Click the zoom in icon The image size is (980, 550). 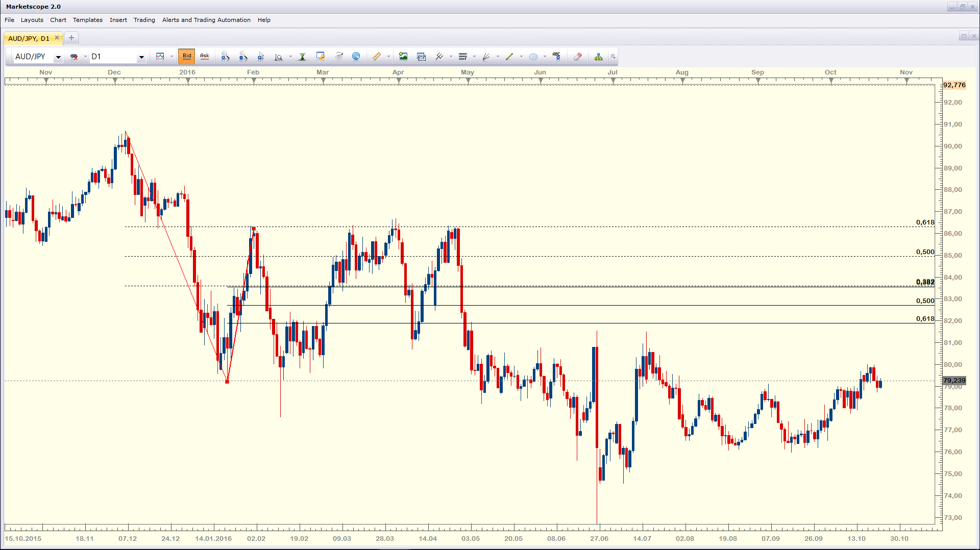[225, 57]
